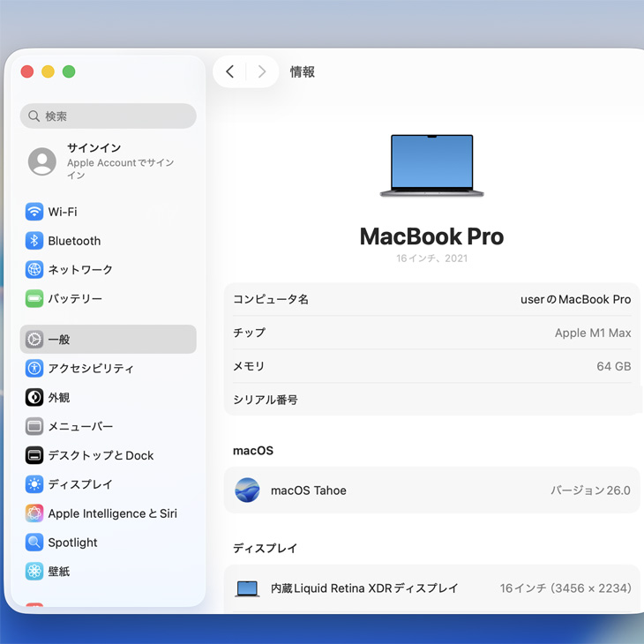Open 外観 appearance icon

pos(34,398)
